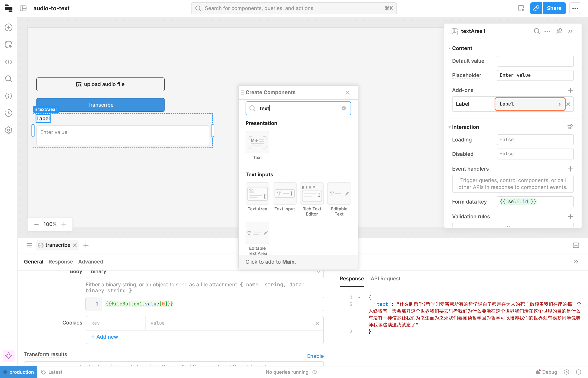This screenshot has width=588, height=378.
Task: Click the AI assistant sparkle icon
Action: pyautogui.click(x=8, y=356)
